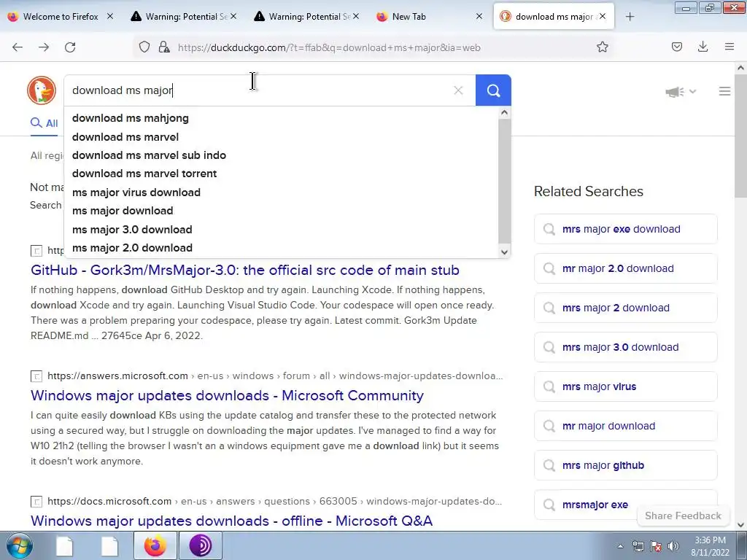The image size is (747, 560).
Task: Search related mr major 2.0 download
Action: pos(625,268)
